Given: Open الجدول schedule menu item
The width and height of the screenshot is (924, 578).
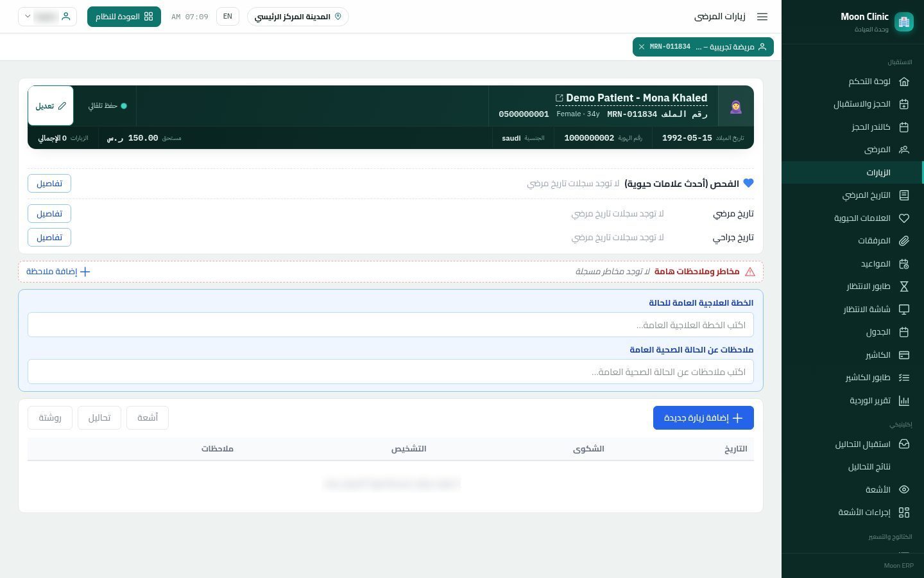Looking at the screenshot, I should point(852,332).
